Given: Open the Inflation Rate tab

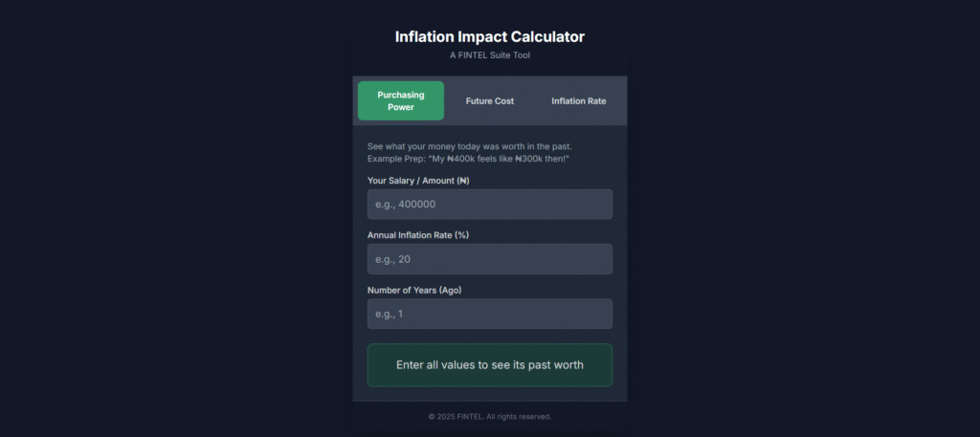Looking at the screenshot, I should [x=578, y=100].
